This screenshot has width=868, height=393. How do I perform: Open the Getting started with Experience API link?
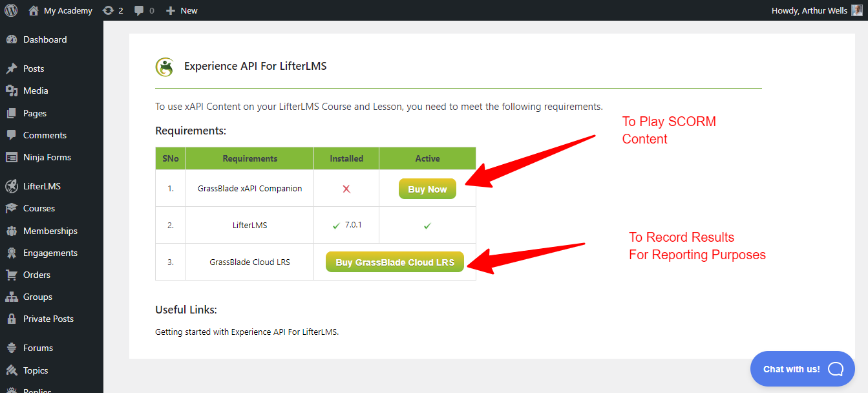(x=246, y=331)
